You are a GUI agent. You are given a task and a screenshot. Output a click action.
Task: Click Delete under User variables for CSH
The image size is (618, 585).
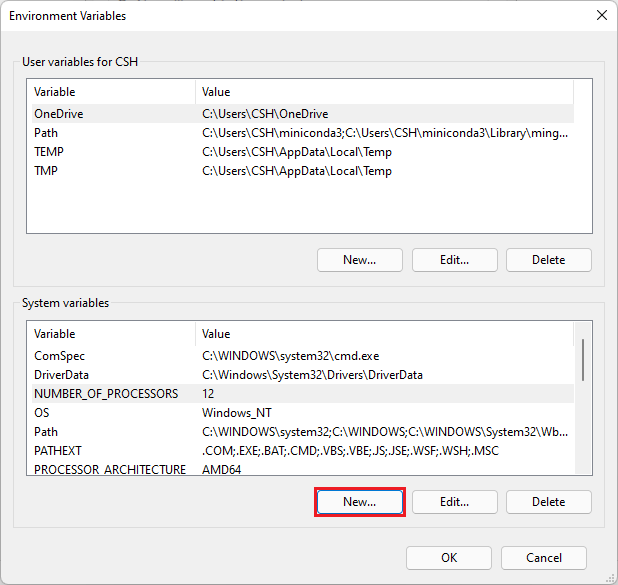[549, 260]
